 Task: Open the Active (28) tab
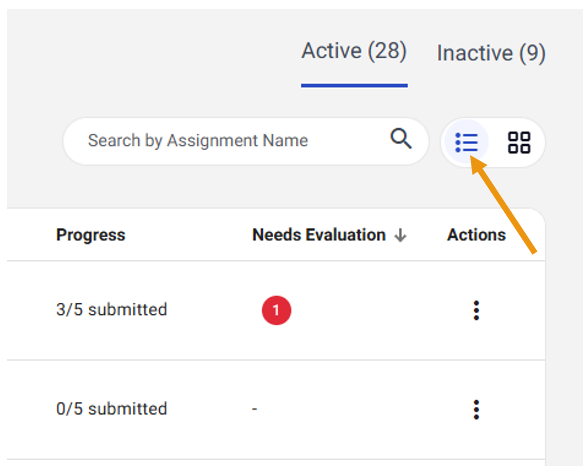coord(354,51)
